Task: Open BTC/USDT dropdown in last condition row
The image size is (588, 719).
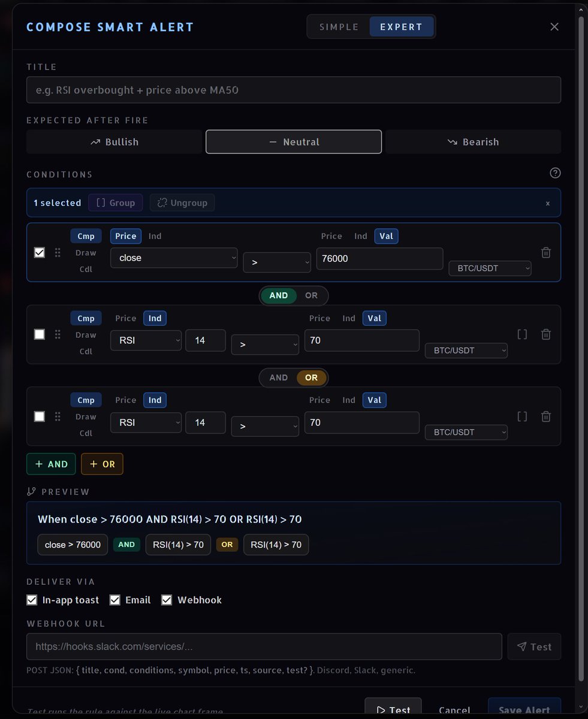Action: point(466,433)
